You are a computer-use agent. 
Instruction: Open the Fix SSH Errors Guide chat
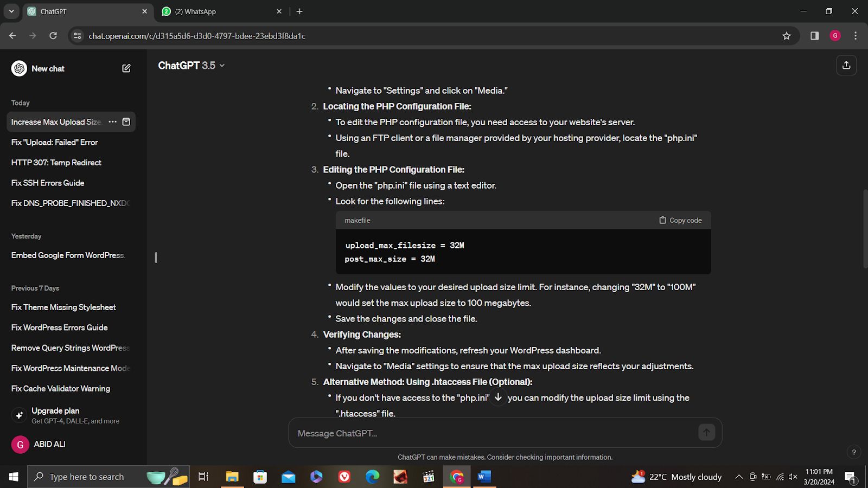[48, 183]
